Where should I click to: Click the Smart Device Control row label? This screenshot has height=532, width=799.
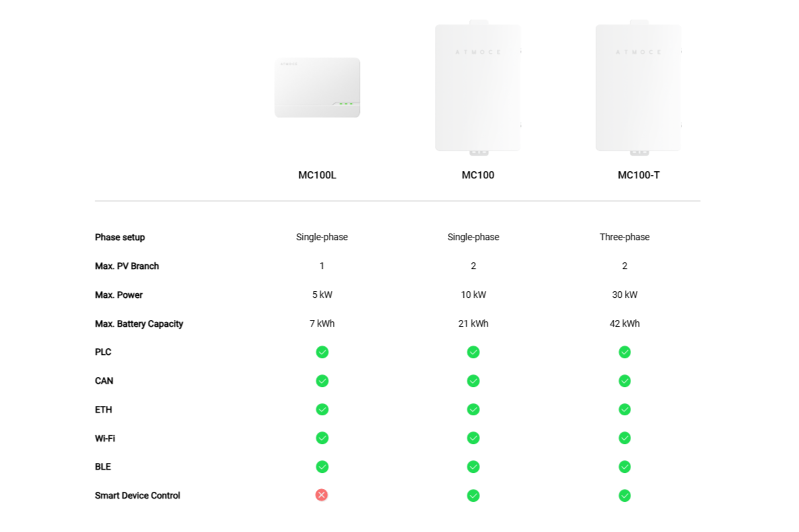138,496
